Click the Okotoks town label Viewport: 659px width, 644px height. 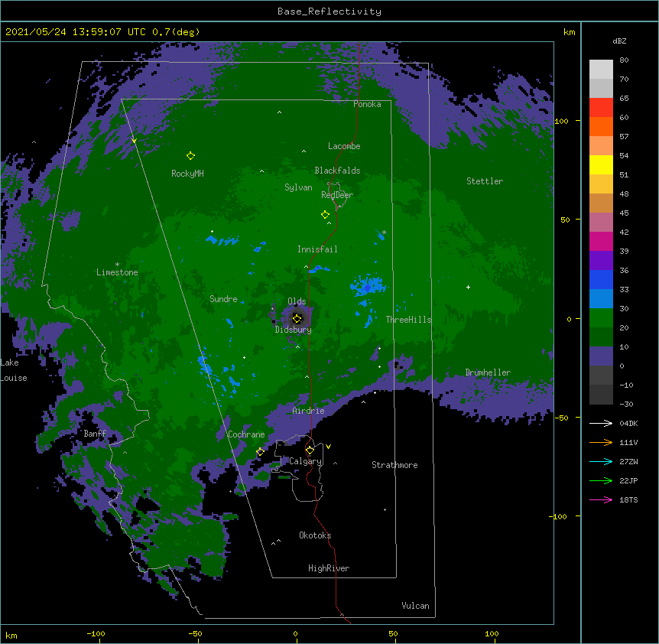(315, 535)
